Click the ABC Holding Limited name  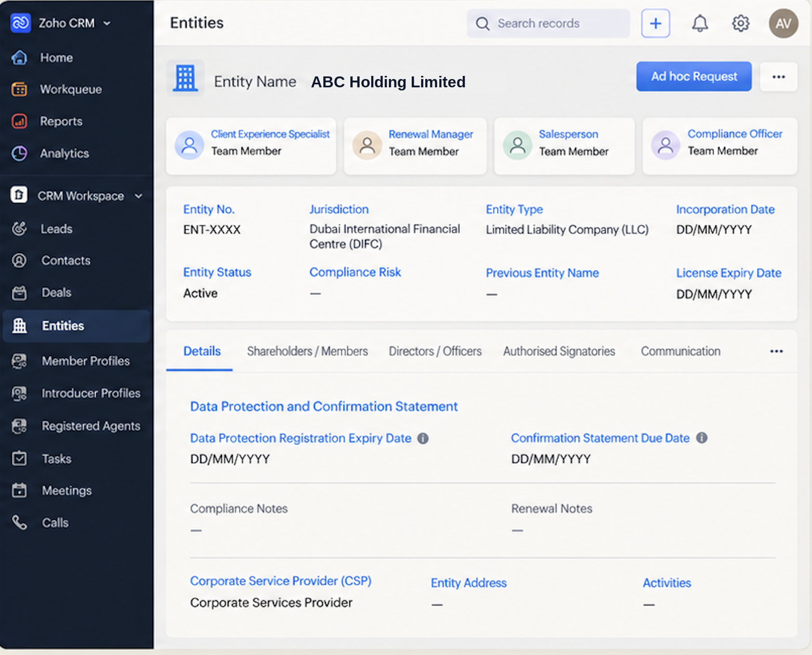click(388, 82)
